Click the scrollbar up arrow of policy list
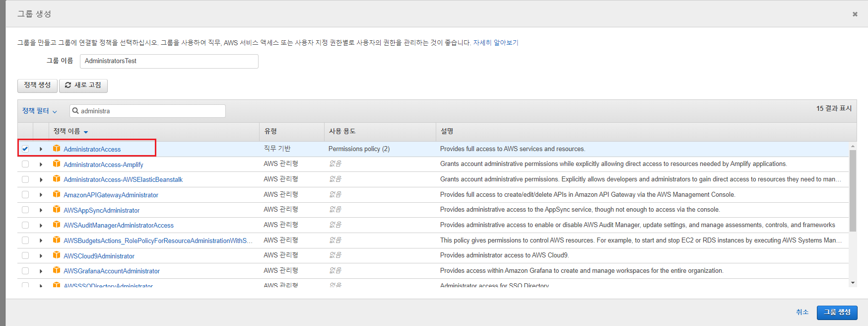 853,146
